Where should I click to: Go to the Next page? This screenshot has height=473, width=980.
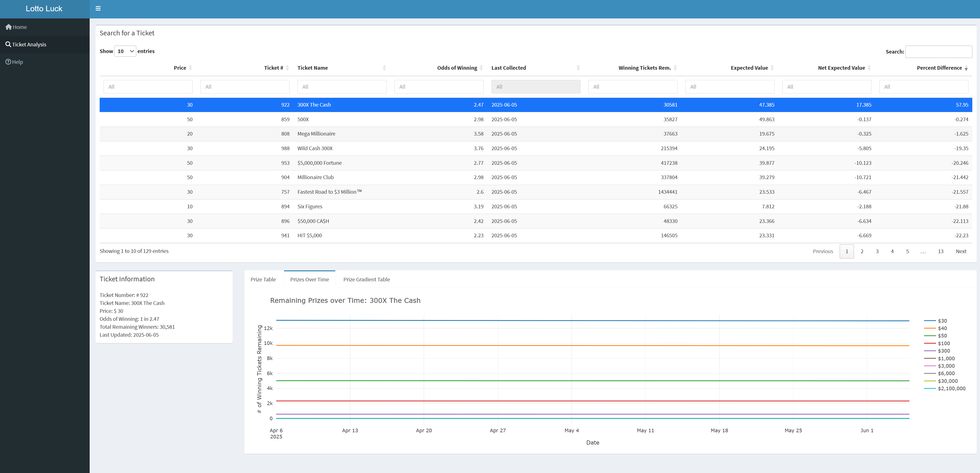tap(961, 251)
